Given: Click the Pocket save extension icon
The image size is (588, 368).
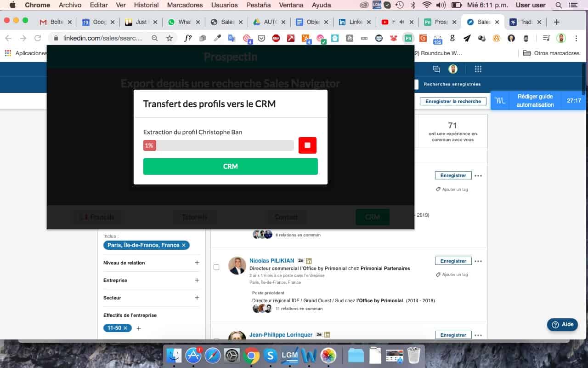Looking at the screenshot, I should [x=261, y=38].
